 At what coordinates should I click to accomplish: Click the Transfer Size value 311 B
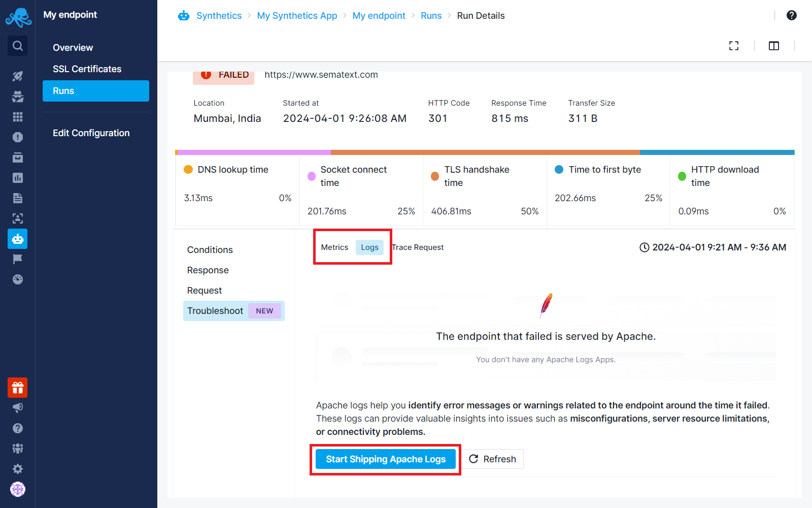pyautogui.click(x=583, y=118)
